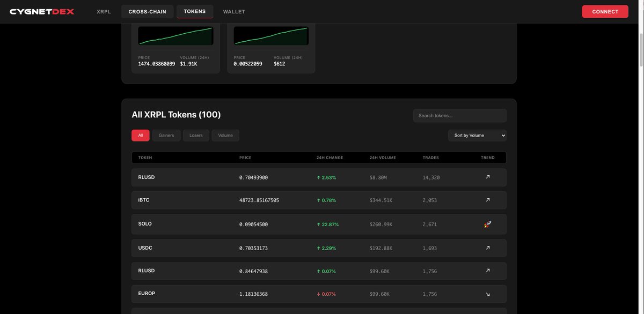Click the $612 volume on token card
The image size is (644, 314).
tap(280, 64)
